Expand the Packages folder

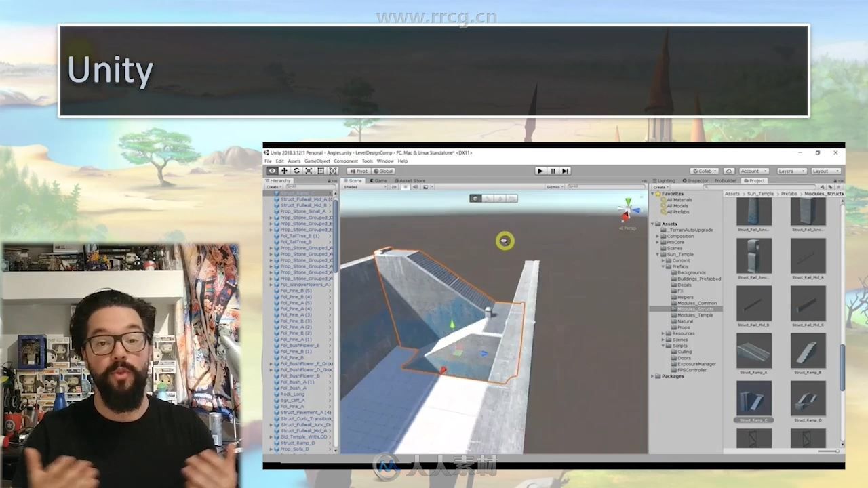click(654, 376)
